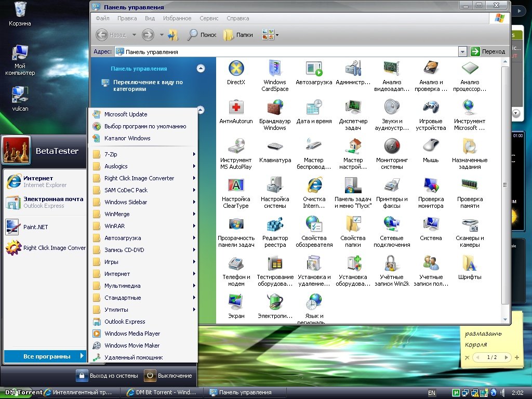Expand the Стандартные program folder

(x=143, y=298)
